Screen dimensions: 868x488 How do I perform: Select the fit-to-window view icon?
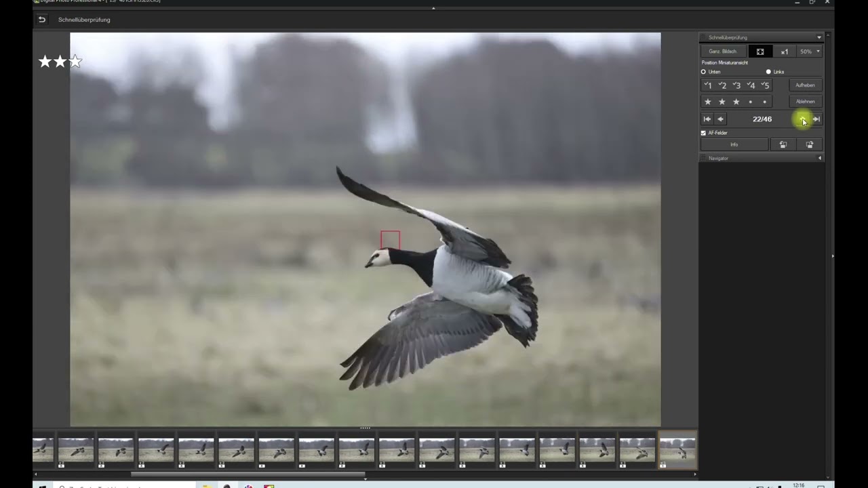click(x=760, y=52)
